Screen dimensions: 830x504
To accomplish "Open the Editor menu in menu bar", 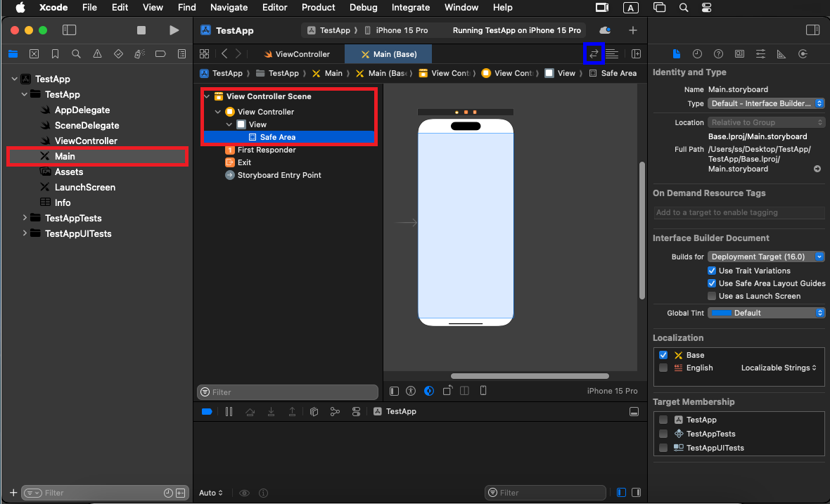I will click(x=274, y=7).
